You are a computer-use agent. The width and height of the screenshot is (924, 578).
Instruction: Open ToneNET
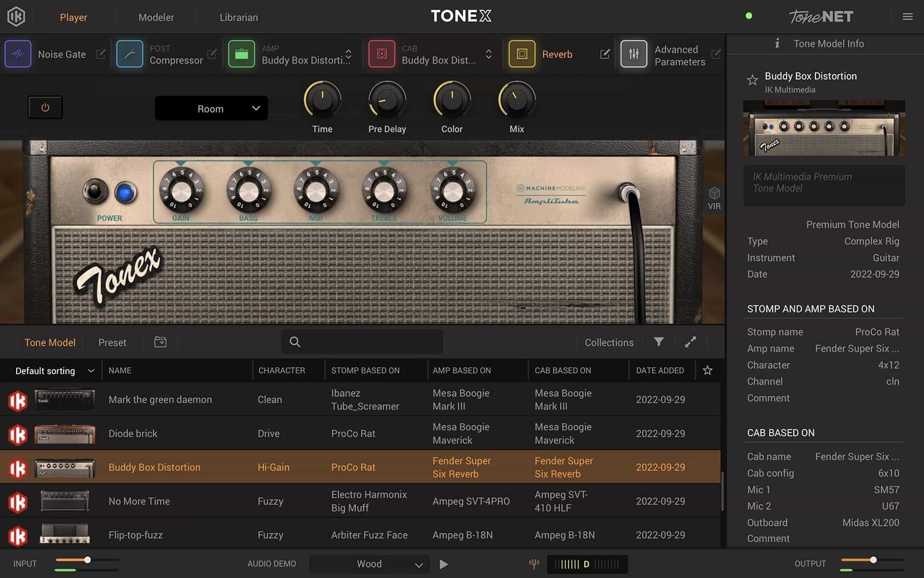coord(821,17)
